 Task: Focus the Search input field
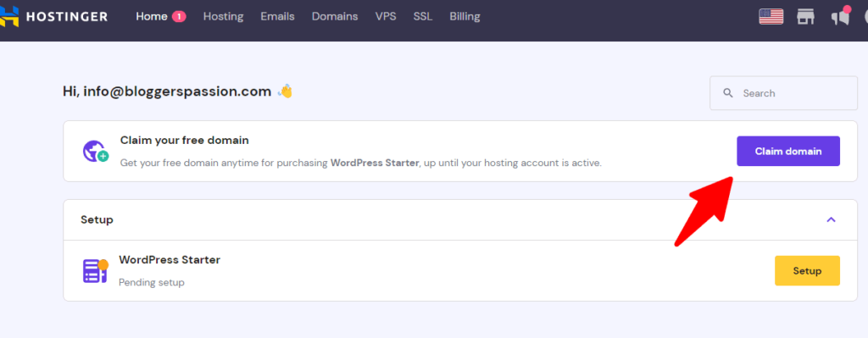pyautogui.click(x=783, y=93)
